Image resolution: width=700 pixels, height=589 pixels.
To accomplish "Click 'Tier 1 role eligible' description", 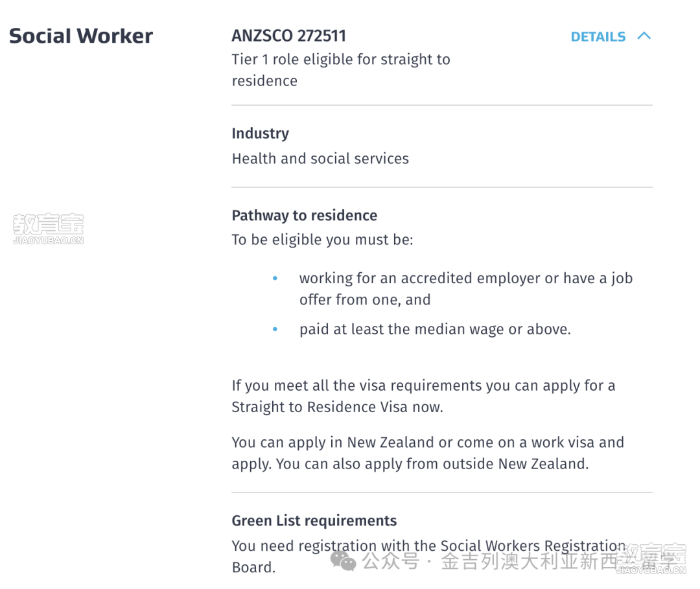I will coord(341,70).
